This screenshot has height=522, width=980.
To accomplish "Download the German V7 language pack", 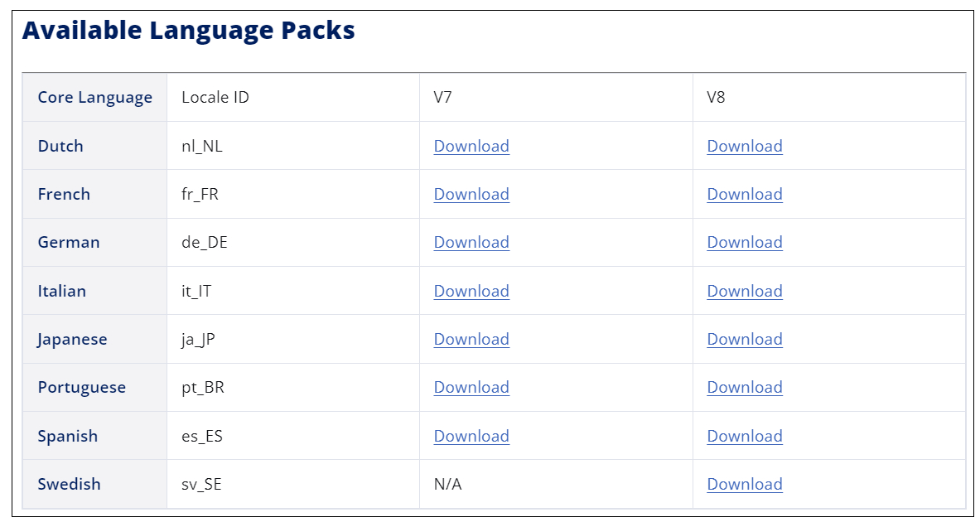I will click(x=471, y=242).
